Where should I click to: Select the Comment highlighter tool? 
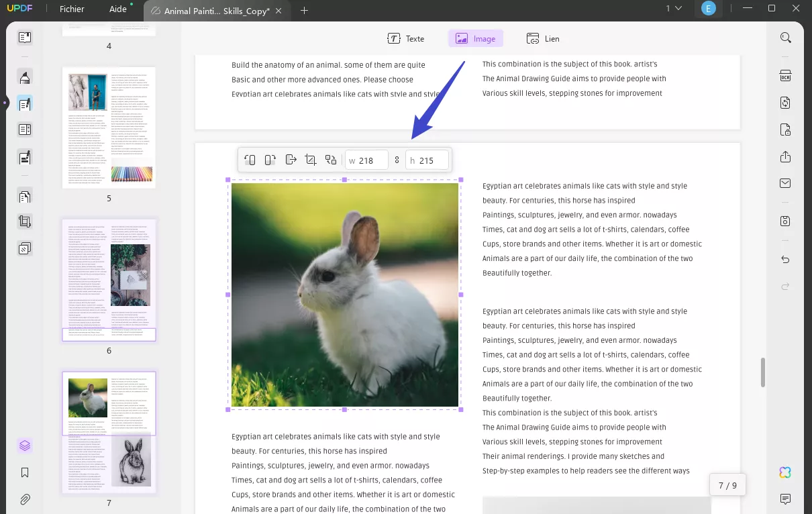click(x=25, y=77)
